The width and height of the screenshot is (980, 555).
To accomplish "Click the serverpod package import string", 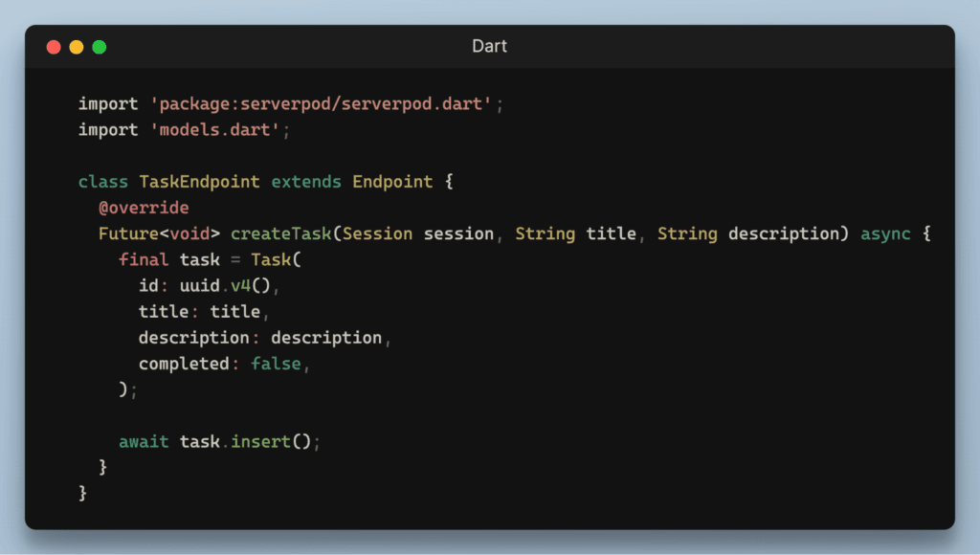I will click(322, 103).
